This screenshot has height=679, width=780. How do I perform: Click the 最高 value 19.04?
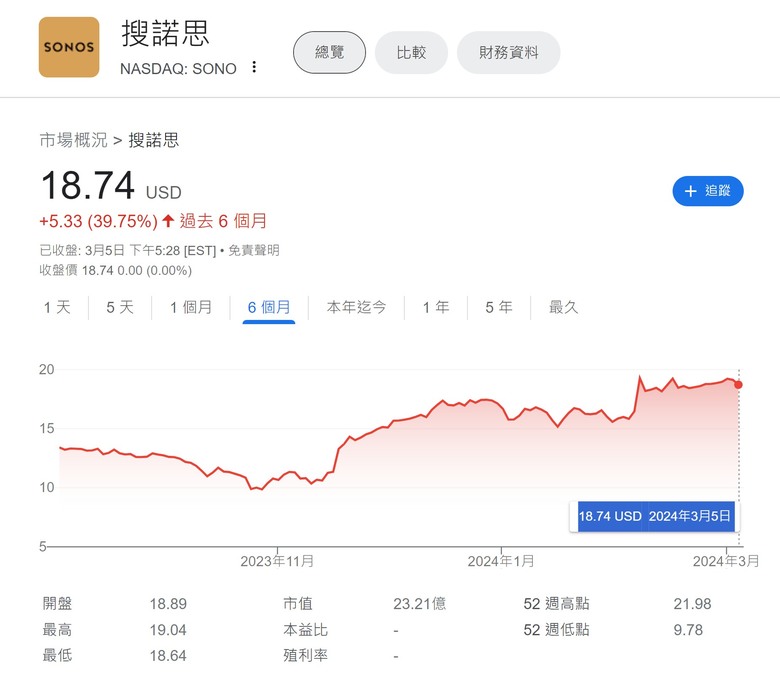click(x=168, y=630)
